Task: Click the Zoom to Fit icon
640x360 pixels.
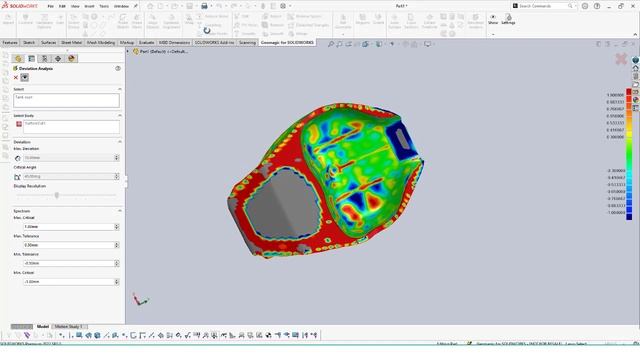Action: (x=331, y=44)
